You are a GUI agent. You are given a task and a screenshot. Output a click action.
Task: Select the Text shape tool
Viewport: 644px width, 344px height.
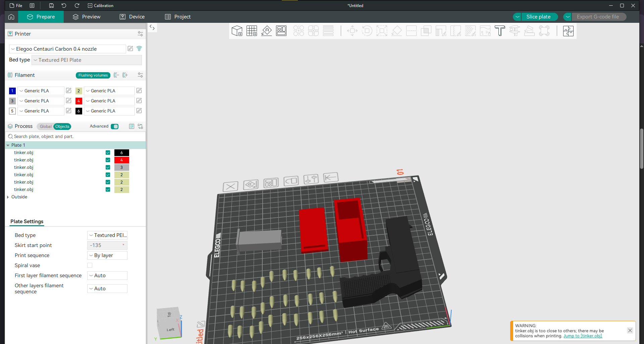click(500, 31)
